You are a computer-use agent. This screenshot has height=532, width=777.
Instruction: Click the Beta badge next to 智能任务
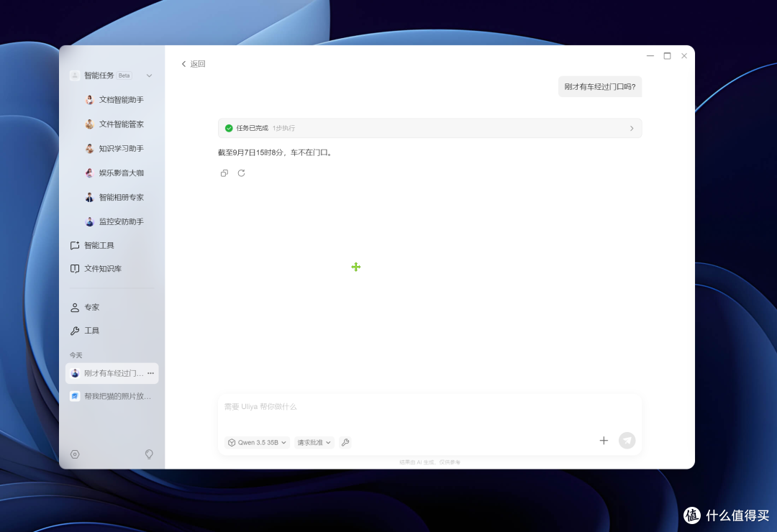[124, 75]
